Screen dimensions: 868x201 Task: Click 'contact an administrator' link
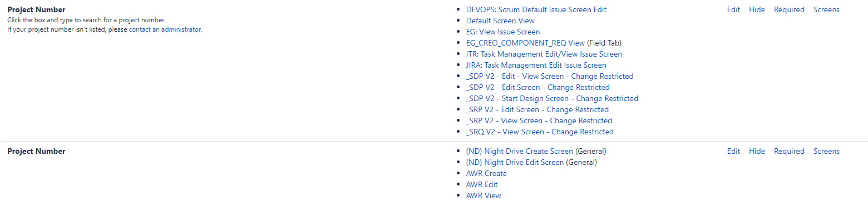coord(165,29)
